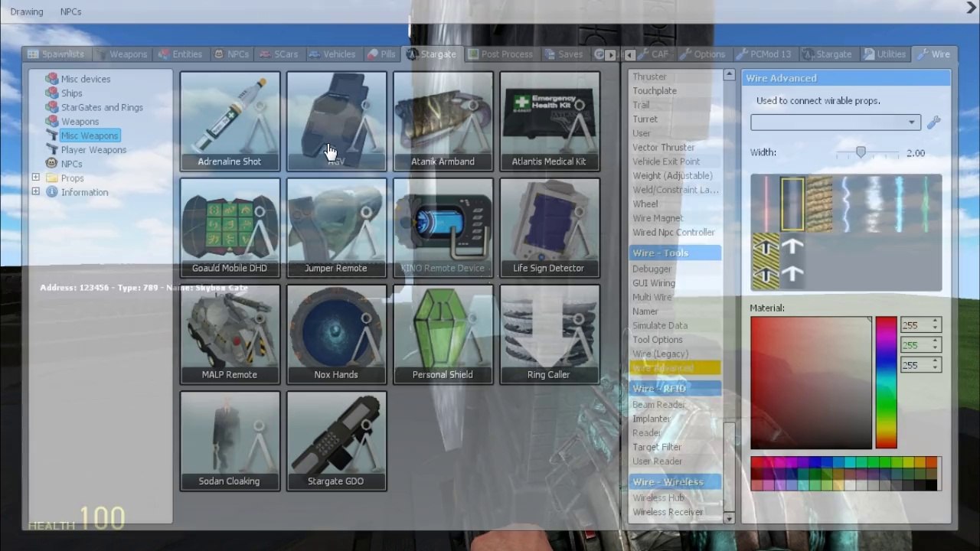The width and height of the screenshot is (980, 551).
Task: Switch to the Utilities tab
Action: [x=885, y=54]
